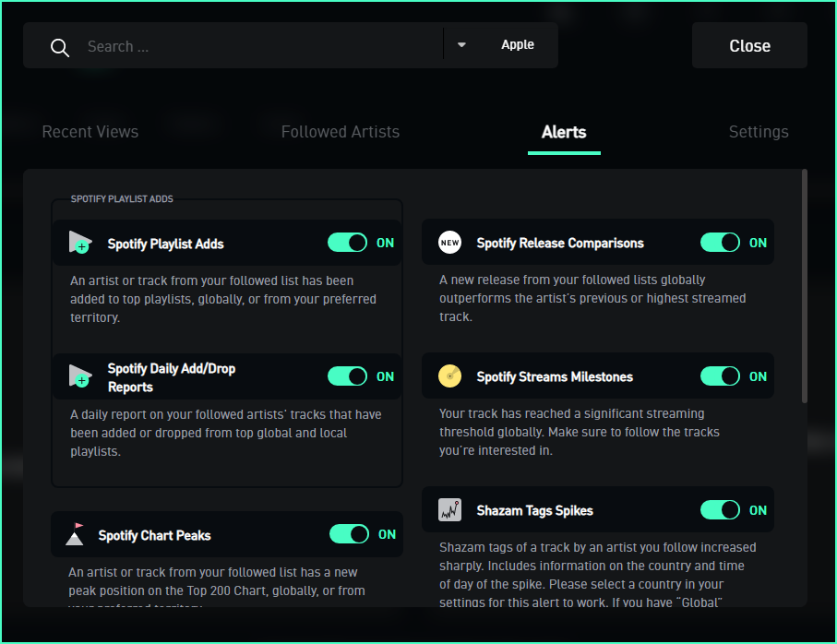Click the Spotify Chart Peaks title

click(x=154, y=535)
